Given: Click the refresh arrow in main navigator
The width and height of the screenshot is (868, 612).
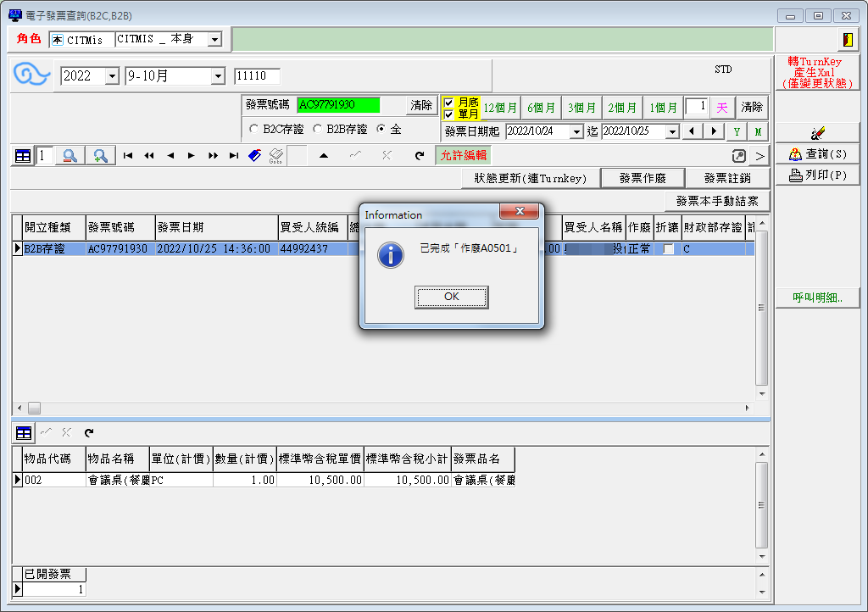Looking at the screenshot, I should (419, 156).
